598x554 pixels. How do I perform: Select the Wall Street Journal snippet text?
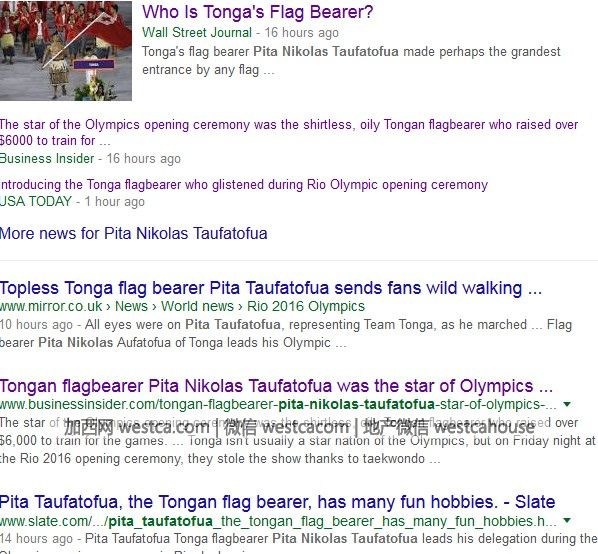pos(351,61)
